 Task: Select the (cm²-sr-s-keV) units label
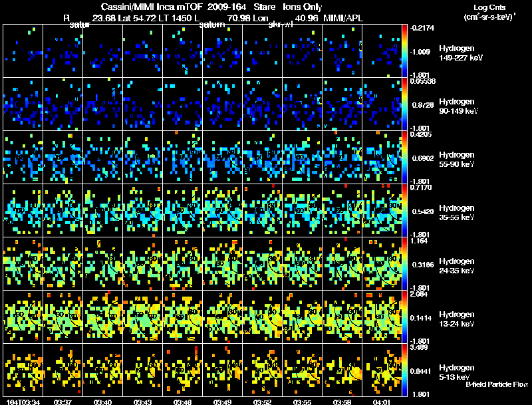489,17
